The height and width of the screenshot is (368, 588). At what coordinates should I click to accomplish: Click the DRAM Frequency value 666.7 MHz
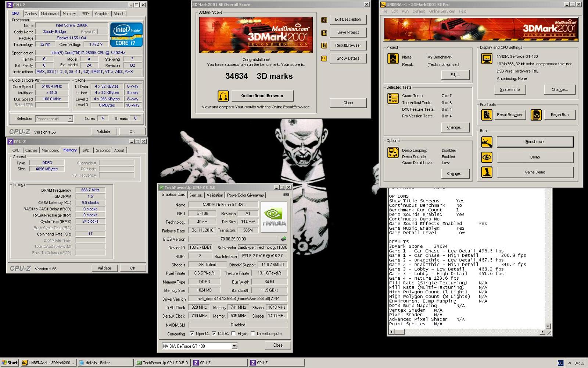[90, 190]
